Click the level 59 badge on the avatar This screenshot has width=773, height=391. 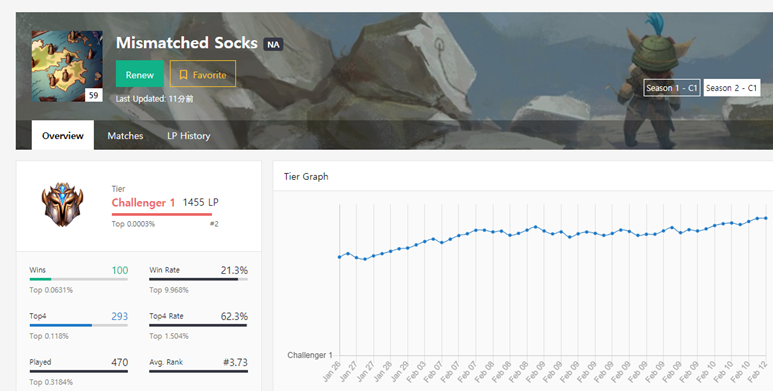94,95
